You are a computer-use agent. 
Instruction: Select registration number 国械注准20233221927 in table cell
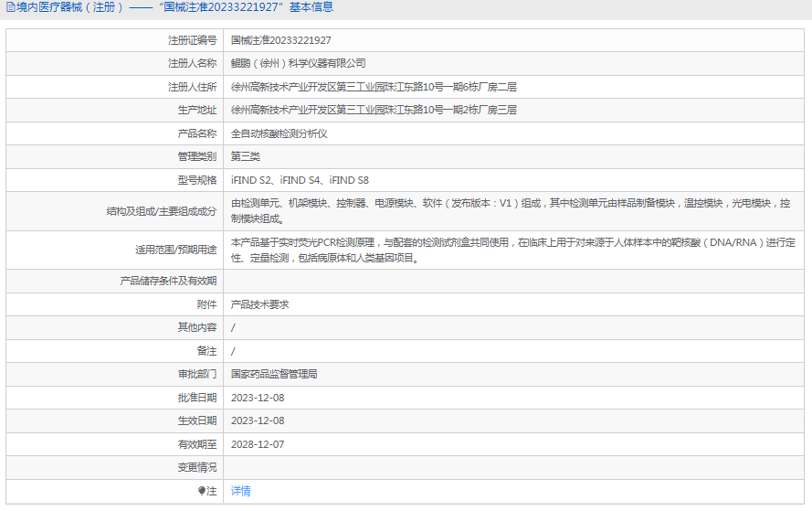pos(281,40)
